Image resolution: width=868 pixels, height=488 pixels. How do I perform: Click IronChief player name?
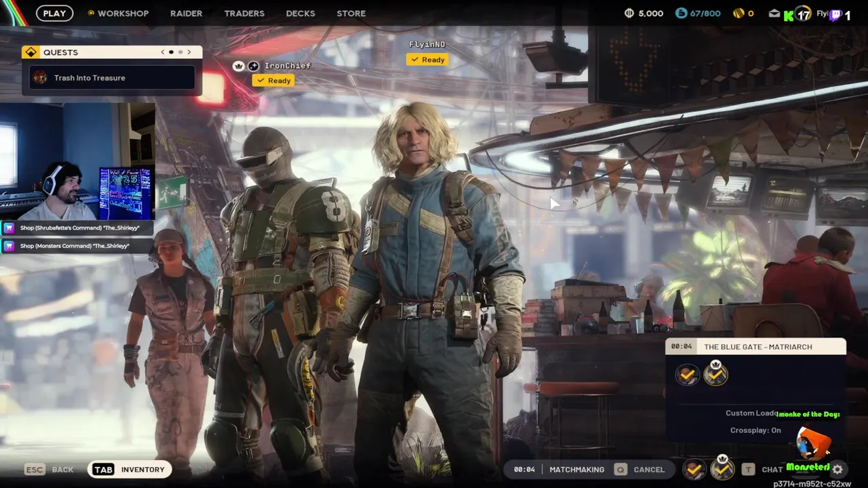288,66
